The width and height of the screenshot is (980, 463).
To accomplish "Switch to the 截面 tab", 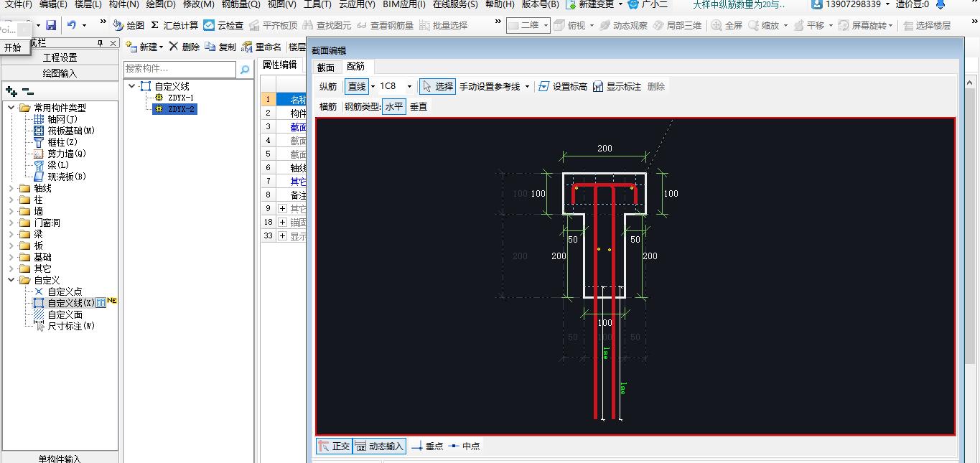I will [x=326, y=67].
